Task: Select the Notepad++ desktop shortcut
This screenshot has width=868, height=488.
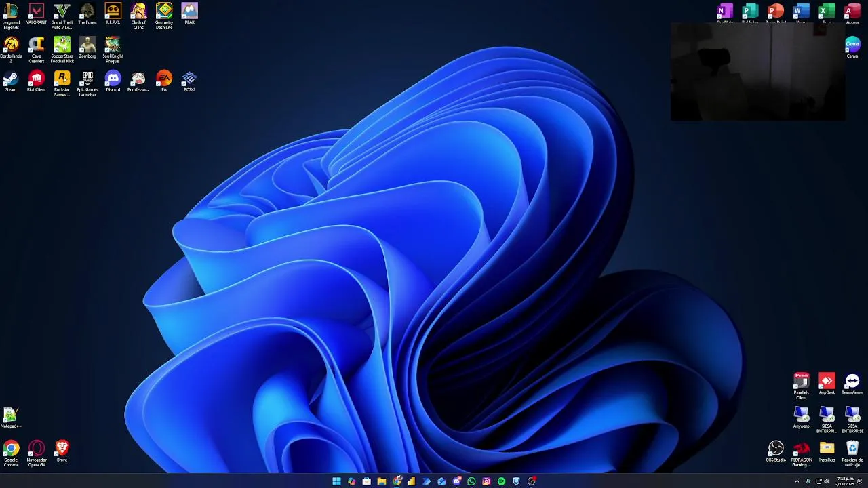Action: (11, 418)
